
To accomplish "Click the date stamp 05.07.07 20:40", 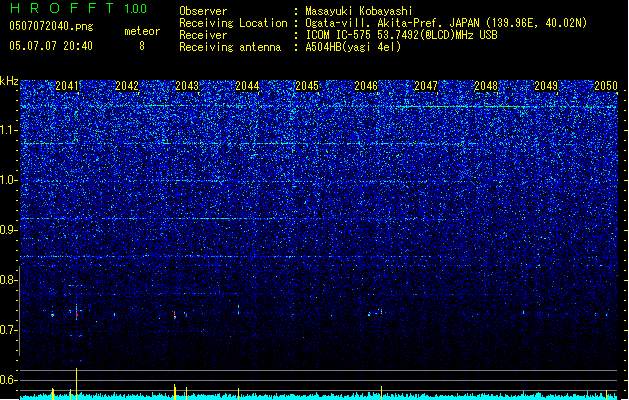I will click(51, 46).
